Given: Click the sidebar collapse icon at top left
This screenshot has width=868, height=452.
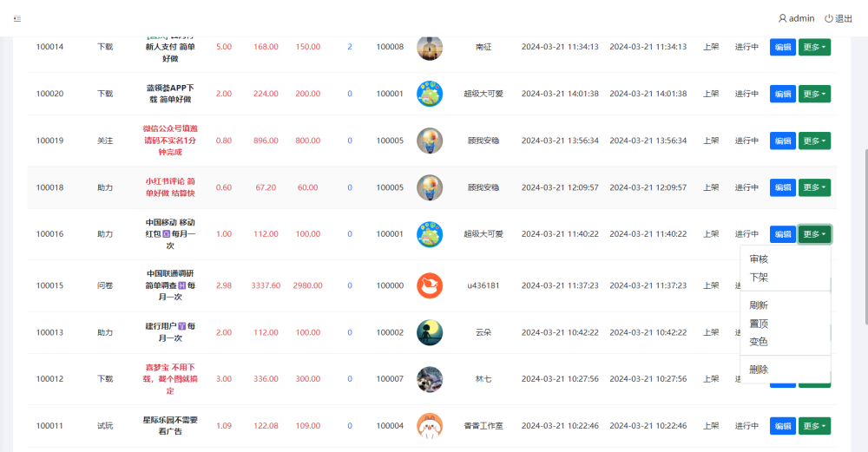Looking at the screenshot, I should (x=17, y=18).
